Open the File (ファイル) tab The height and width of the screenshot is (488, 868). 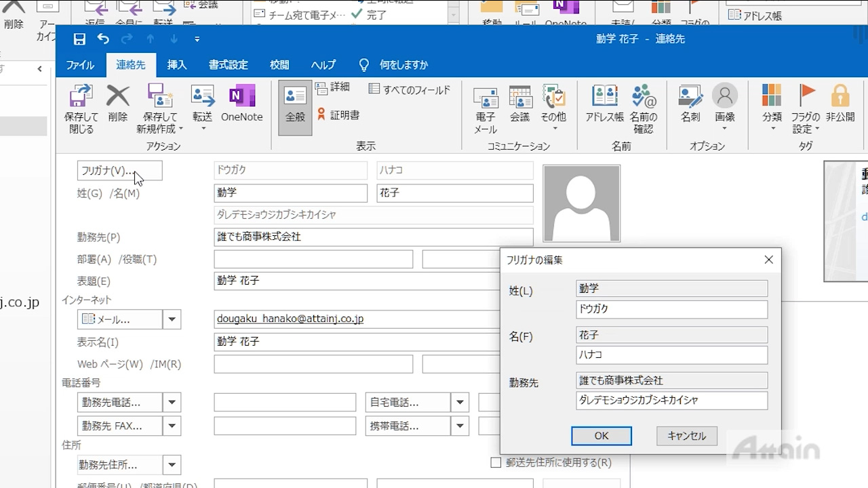(80, 65)
